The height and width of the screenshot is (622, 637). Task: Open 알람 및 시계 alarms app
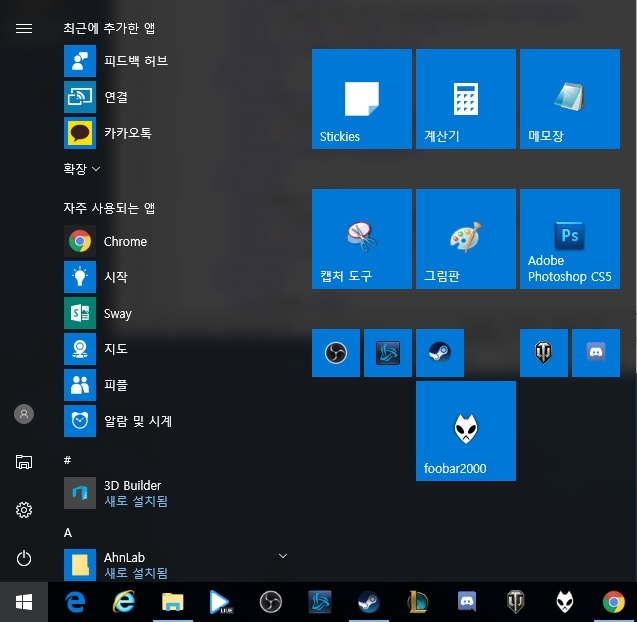pyautogui.click(x=175, y=421)
